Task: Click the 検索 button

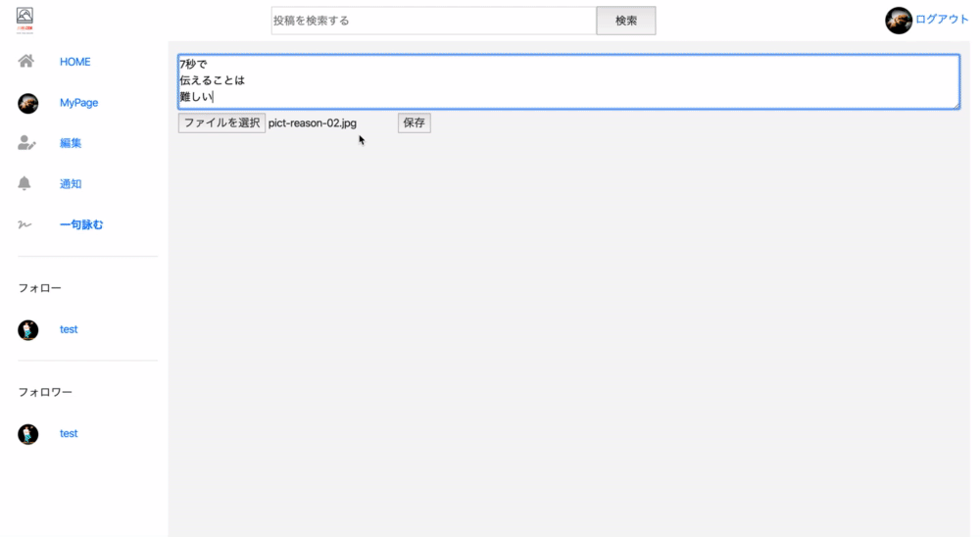Action: tap(625, 21)
